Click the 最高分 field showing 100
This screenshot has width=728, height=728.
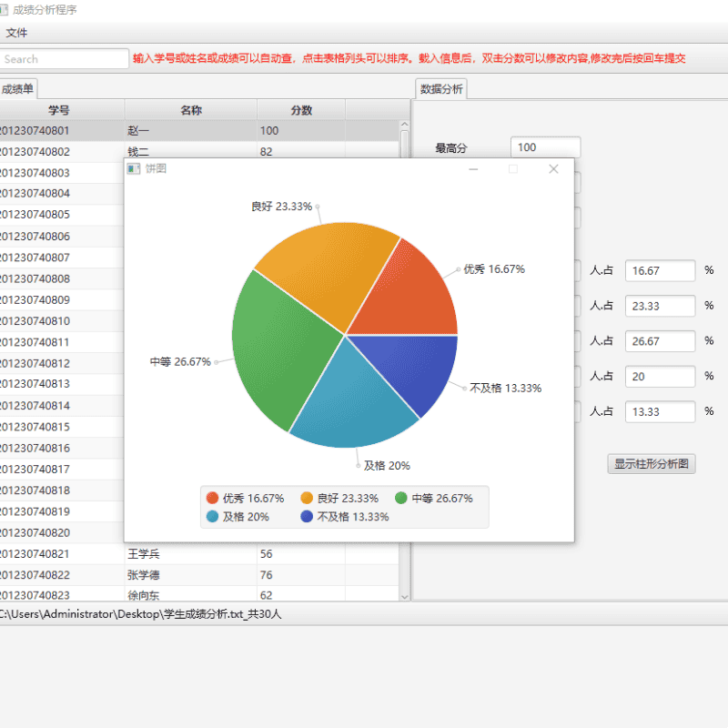pyautogui.click(x=545, y=147)
